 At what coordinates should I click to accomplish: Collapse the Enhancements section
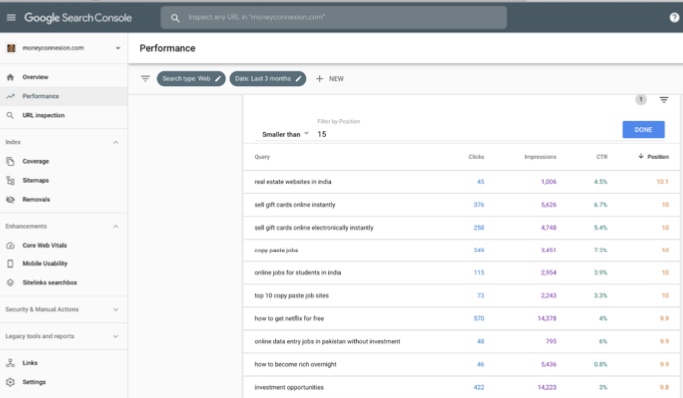point(115,226)
